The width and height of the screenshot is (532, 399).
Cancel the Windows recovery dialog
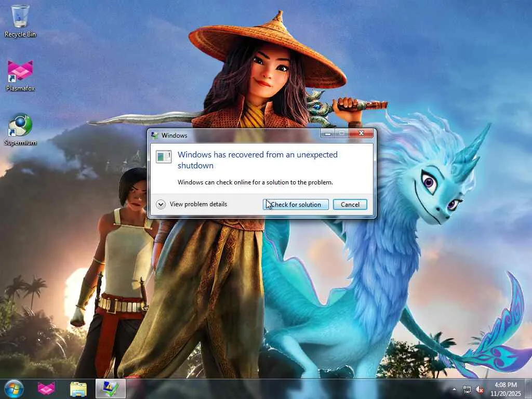click(350, 205)
